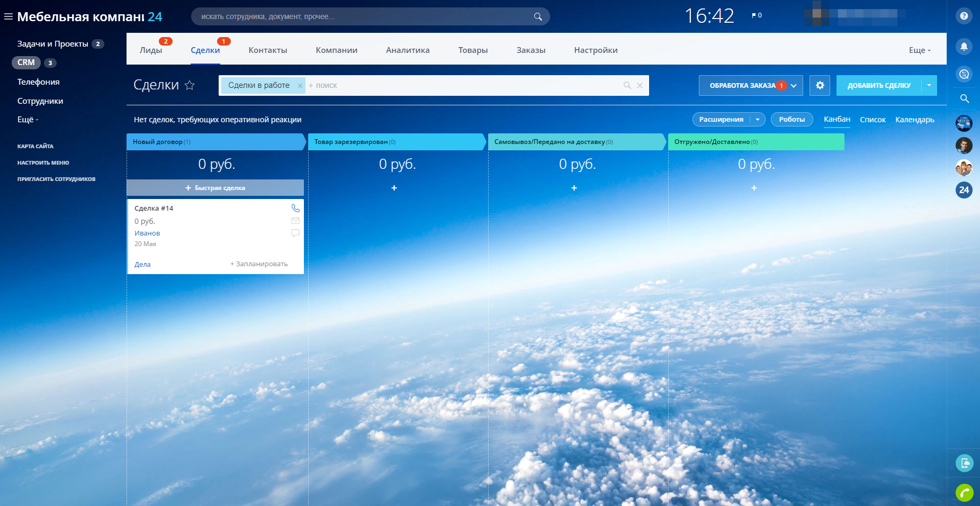Image resolution: width=980 pixels, height=506 pixels.
Task: Open notifications bell in right sidebar
Action: tap(964, 47)
